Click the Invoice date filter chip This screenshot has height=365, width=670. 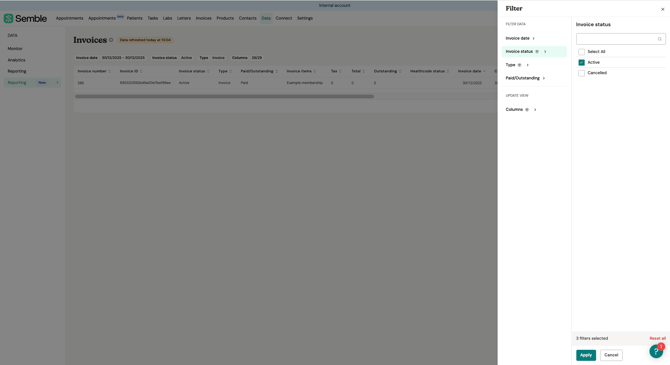pos(110,58)
